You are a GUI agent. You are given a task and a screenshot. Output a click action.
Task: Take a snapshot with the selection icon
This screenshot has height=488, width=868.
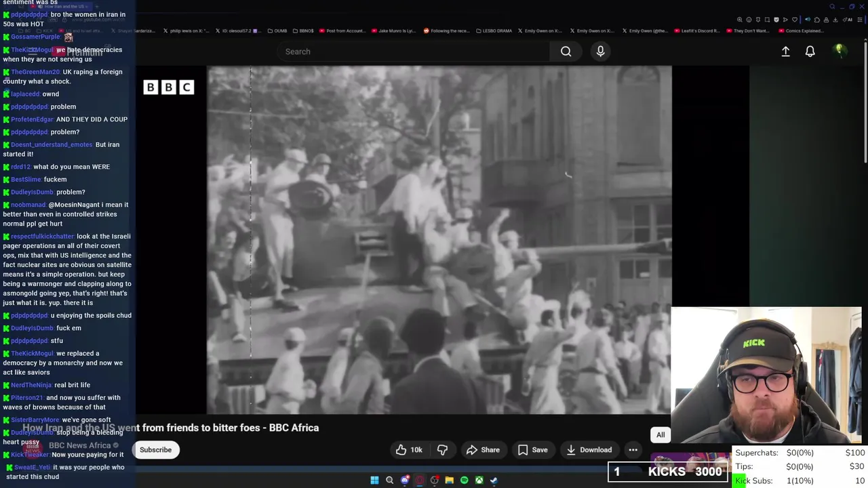(767, 20)
